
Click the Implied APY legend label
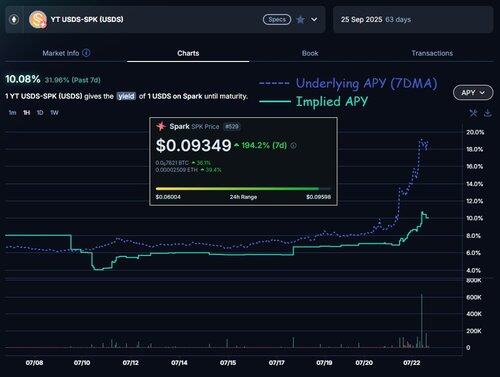(332, 101)
